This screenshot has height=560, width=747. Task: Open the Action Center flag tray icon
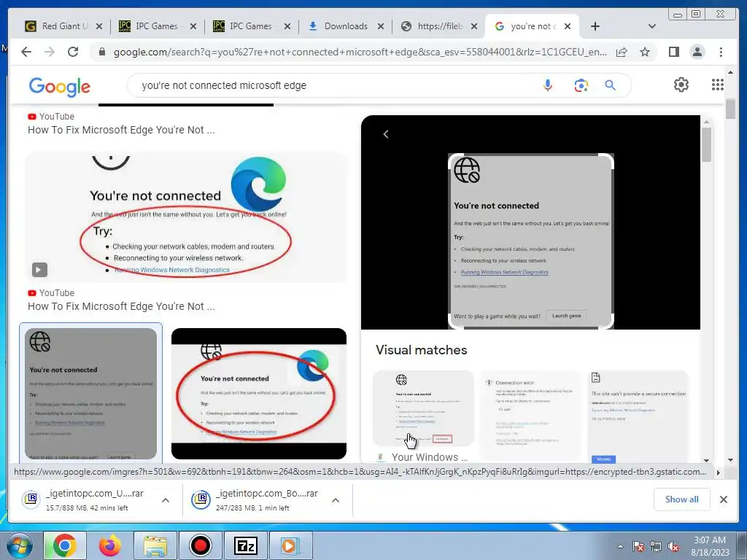click(638, 547)
